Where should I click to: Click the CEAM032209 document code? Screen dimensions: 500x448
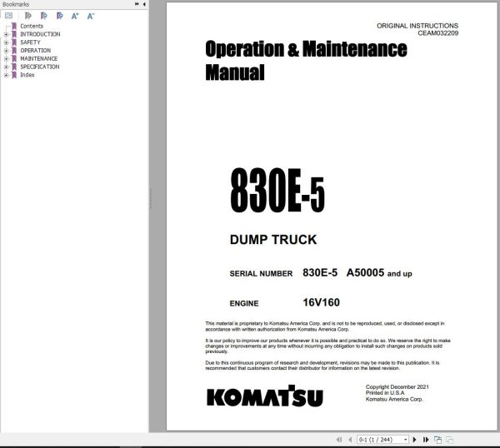(438, 33)
